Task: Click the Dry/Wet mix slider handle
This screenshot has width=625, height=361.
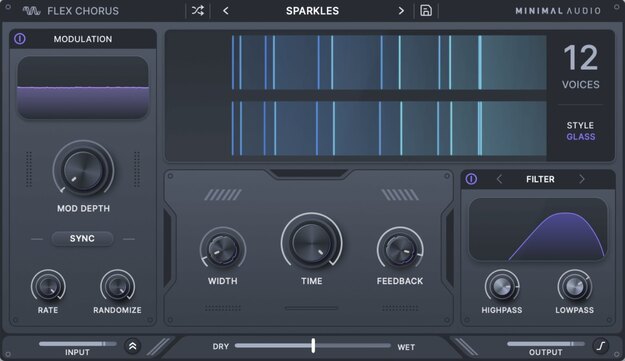Action: tap(313, 345)
